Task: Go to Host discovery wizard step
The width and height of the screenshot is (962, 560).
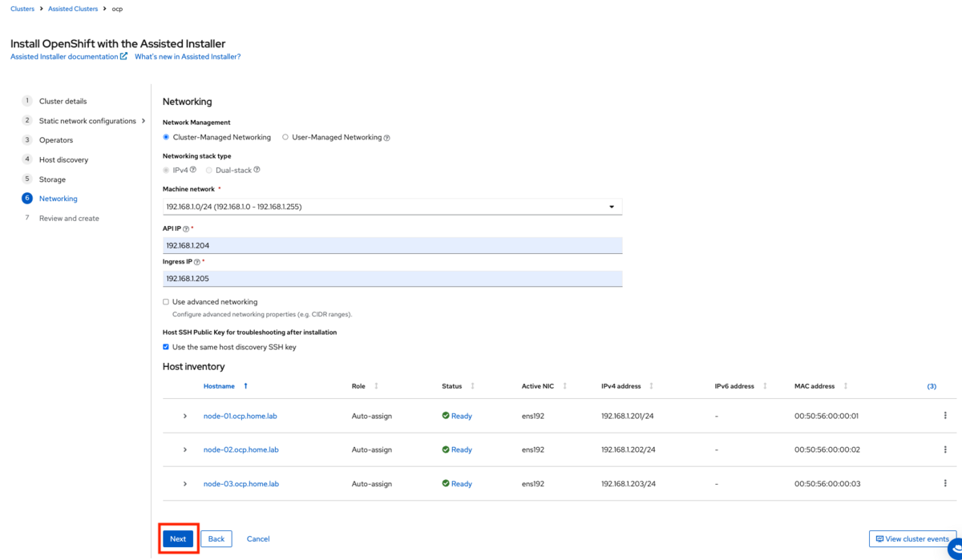Action: (x=63, y=159)
